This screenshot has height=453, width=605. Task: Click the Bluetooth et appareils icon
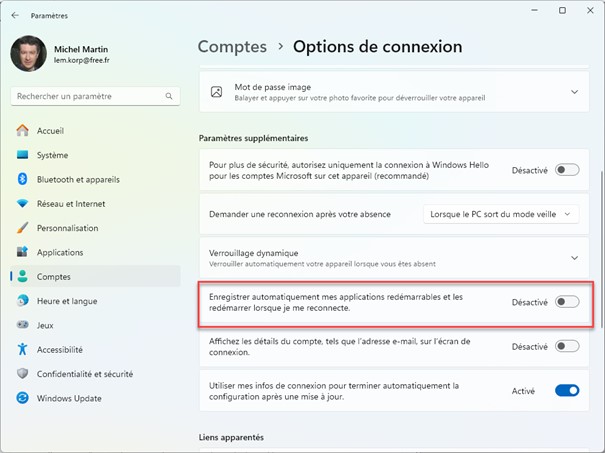coord(22,179)
